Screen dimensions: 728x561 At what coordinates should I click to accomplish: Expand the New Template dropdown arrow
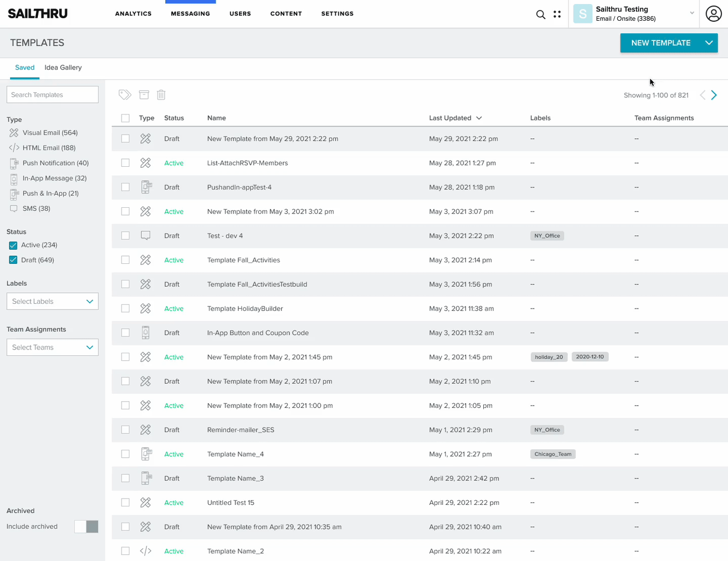(709, 43)
